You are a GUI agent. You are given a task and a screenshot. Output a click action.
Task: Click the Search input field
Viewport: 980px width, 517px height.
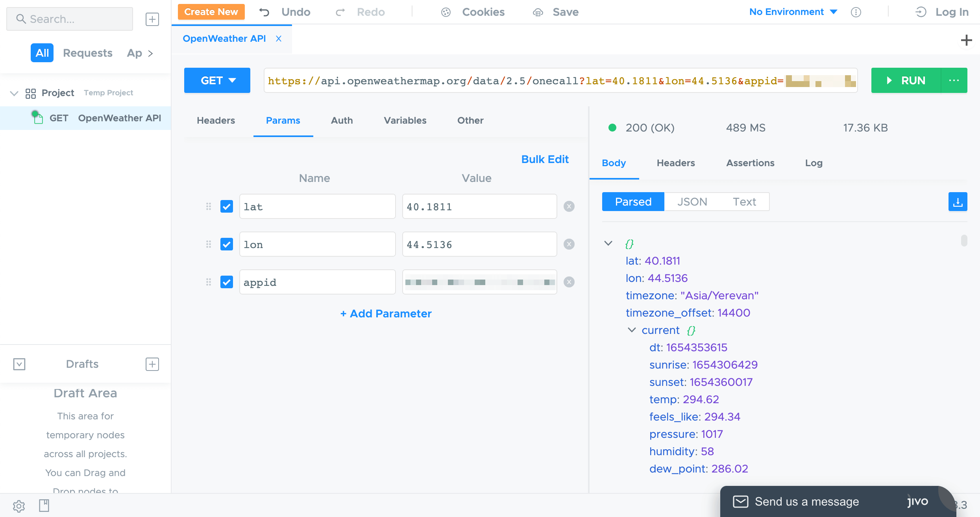70,19
